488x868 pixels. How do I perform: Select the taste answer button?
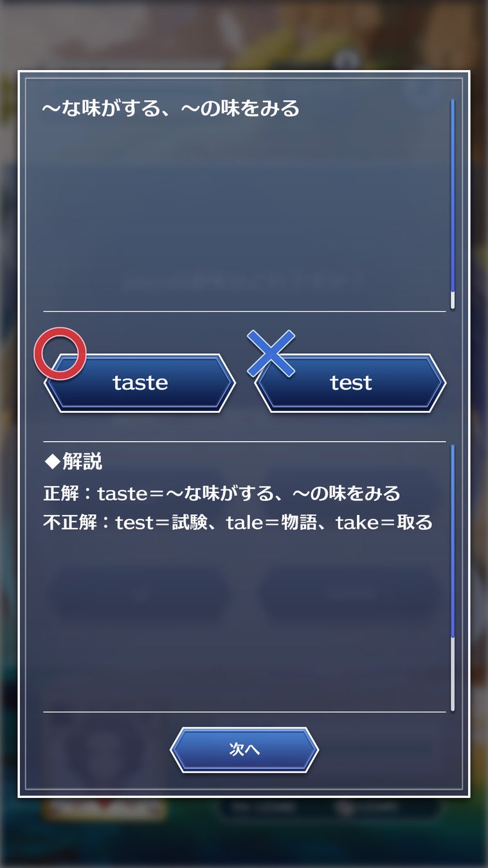pyautogui.click(x=140, y=383)
